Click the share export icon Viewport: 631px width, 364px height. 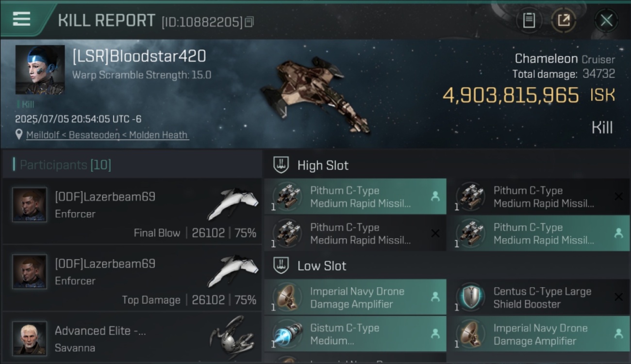pos(564,20)
